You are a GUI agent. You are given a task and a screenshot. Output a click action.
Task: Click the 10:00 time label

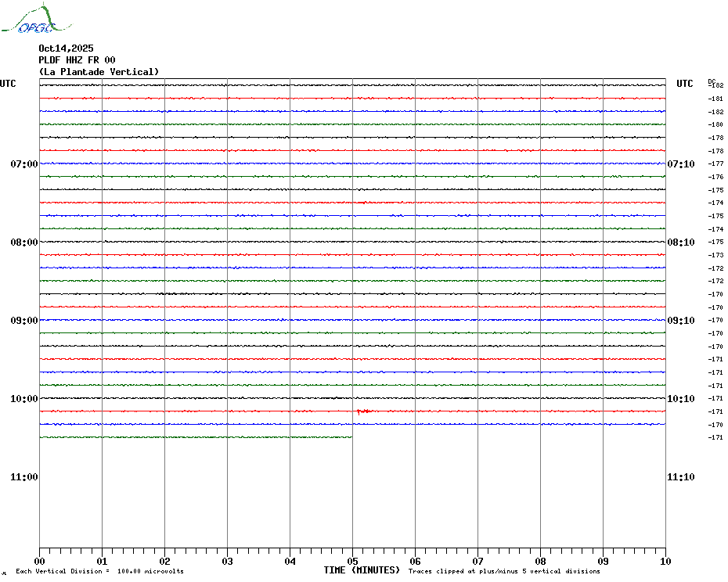24,399
